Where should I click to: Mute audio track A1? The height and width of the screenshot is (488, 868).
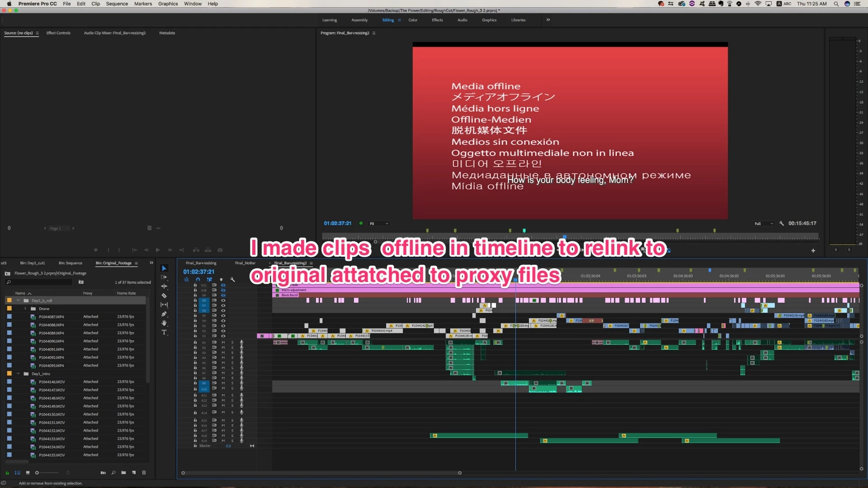223,343
